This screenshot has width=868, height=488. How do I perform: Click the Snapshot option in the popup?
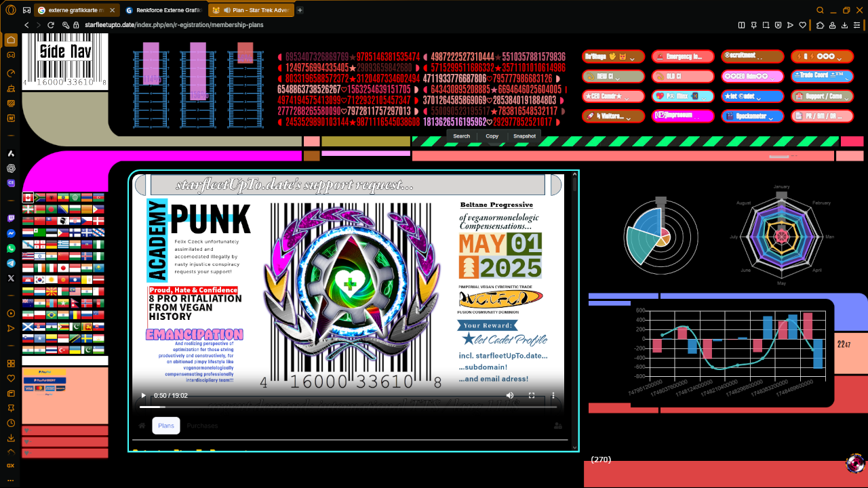pos(524,136)
